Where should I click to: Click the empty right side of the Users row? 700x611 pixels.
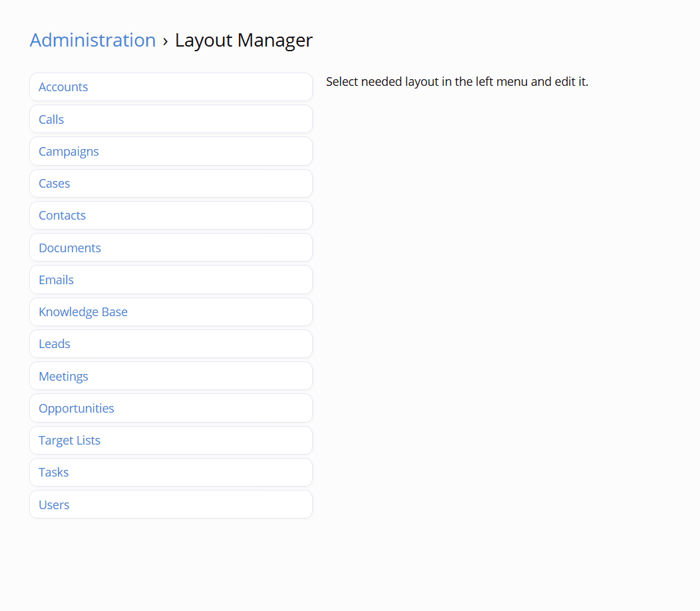click(233, 505)
